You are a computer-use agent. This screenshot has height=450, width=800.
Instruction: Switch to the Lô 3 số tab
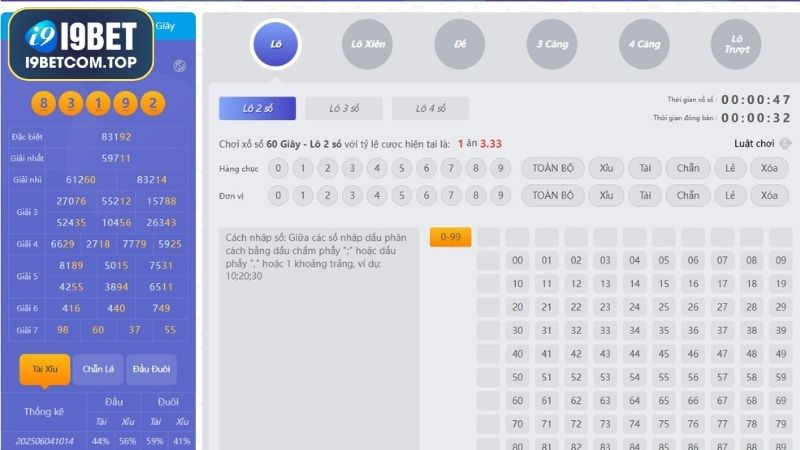(x=342, y=108)
